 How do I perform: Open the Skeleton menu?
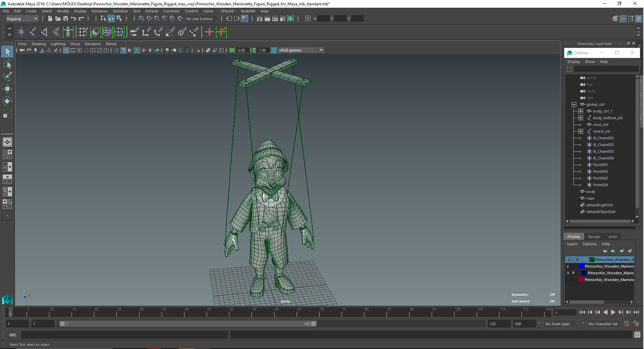pos(120,11)
